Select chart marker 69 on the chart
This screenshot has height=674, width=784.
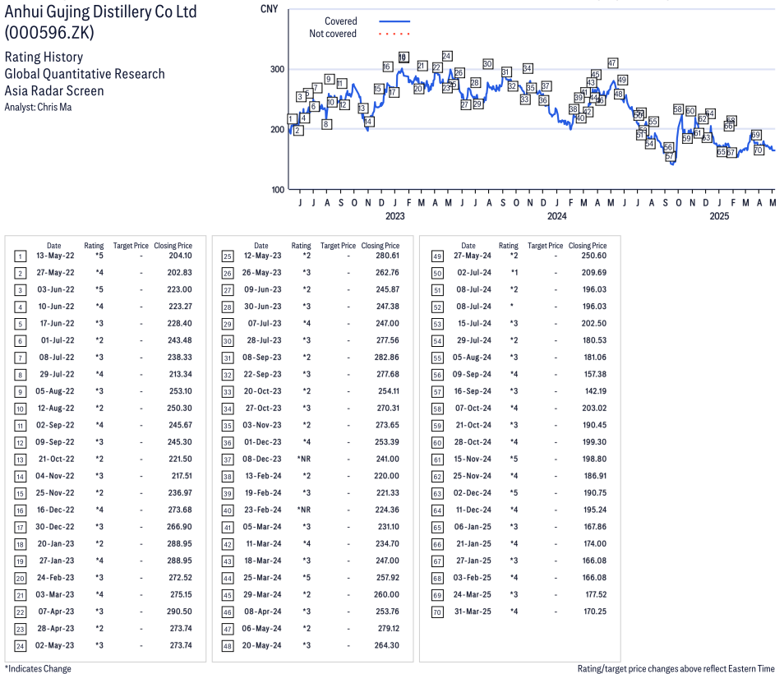pos(756,135)
